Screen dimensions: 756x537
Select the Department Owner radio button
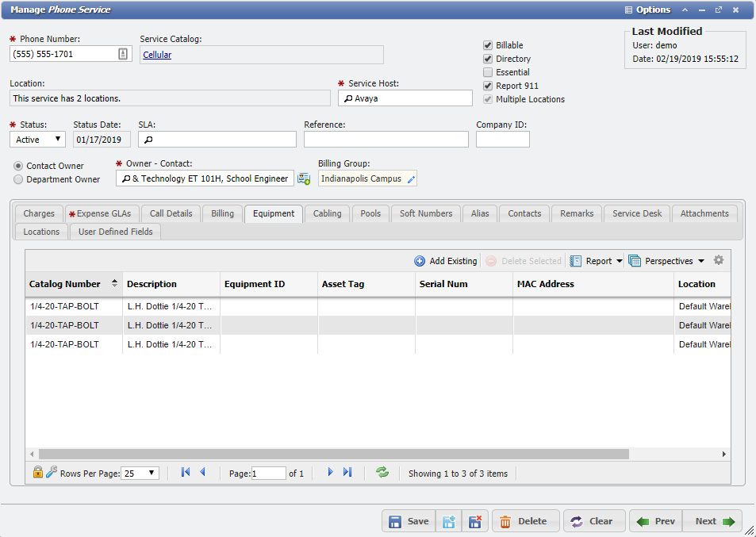pyautogui.click(x=17, y=178)
